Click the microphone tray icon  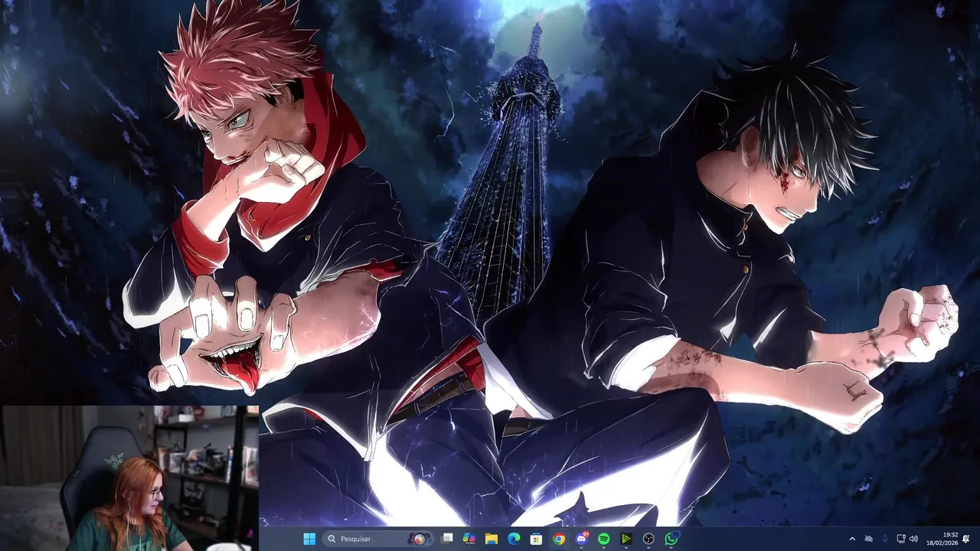tap(884, 539)
